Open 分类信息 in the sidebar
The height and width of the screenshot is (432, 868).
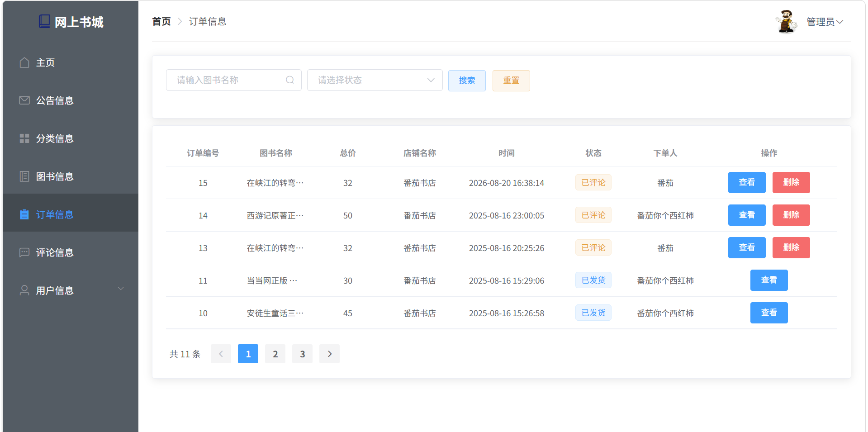pos(71,138)
